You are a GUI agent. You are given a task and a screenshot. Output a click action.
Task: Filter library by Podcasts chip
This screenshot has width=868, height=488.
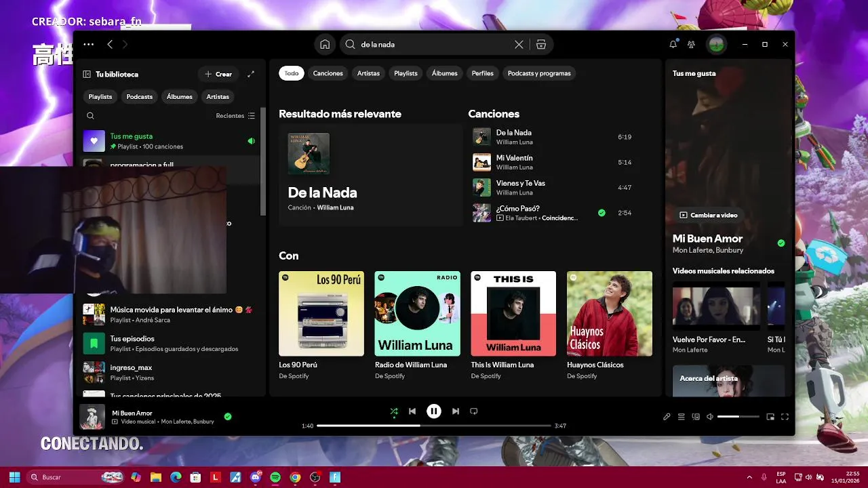(x=140, y=96)
